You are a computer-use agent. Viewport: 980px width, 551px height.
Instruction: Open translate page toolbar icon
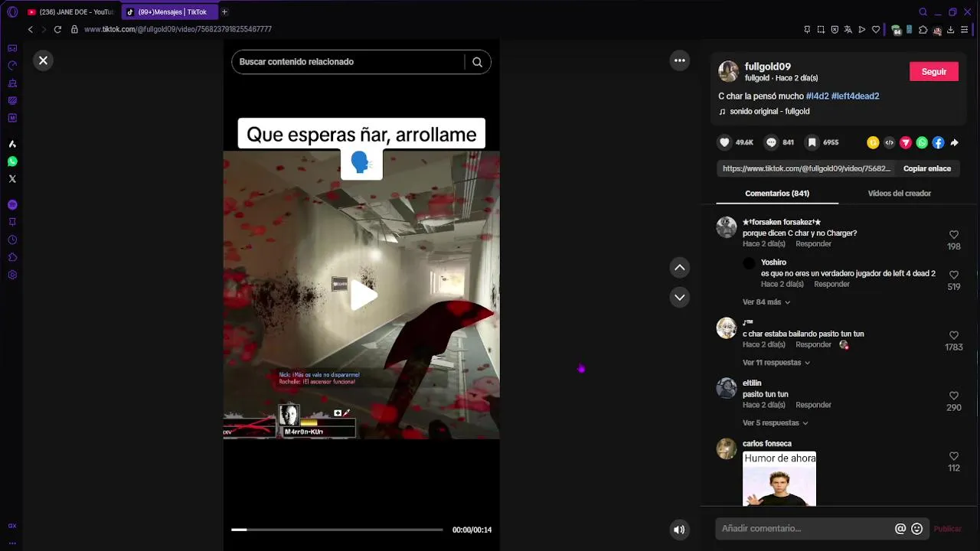click(848, 30)
